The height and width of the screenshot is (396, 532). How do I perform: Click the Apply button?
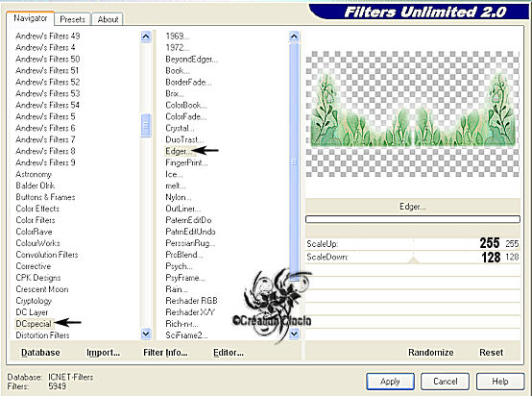(390, 382)
